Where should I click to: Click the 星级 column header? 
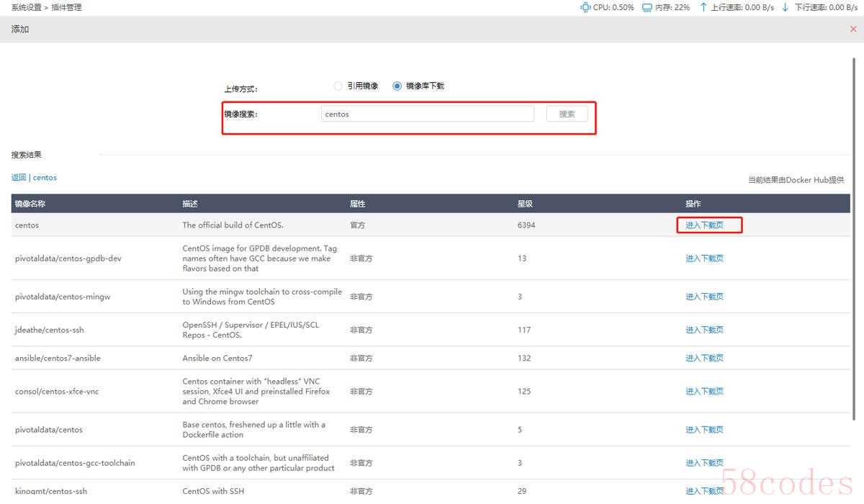tap(525, 204)
